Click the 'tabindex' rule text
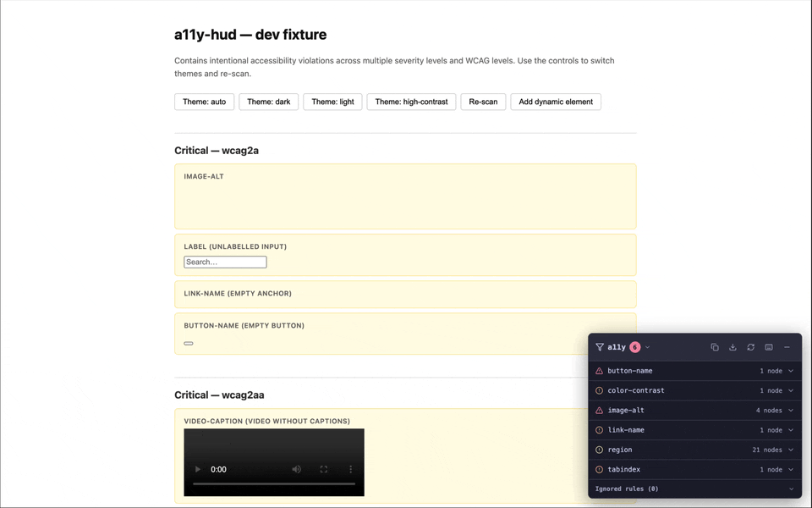Viewport: 812px width, 508px height. tap(624, 470)
